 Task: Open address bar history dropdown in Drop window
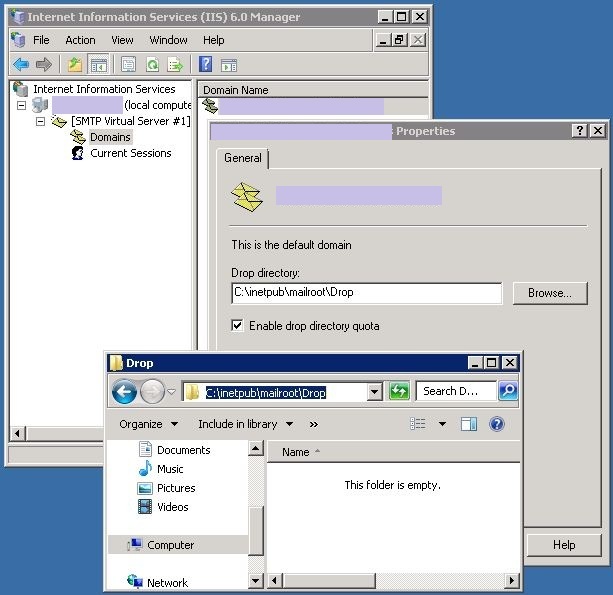[374, 391]
